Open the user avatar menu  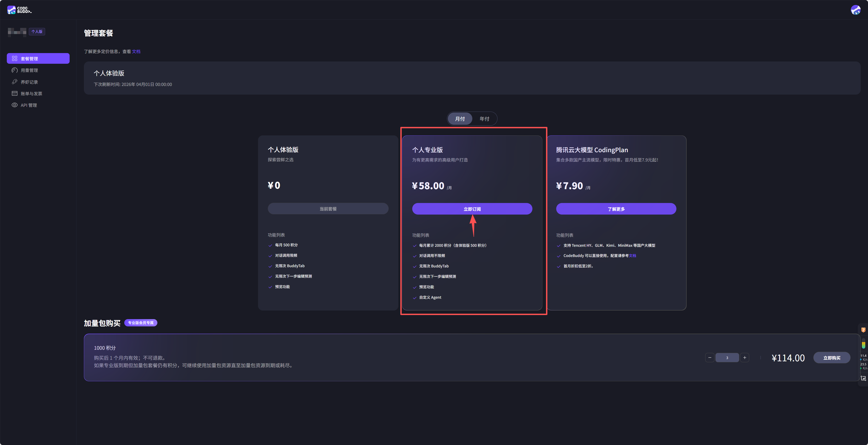pyautogui.click(x=856, y=10)
